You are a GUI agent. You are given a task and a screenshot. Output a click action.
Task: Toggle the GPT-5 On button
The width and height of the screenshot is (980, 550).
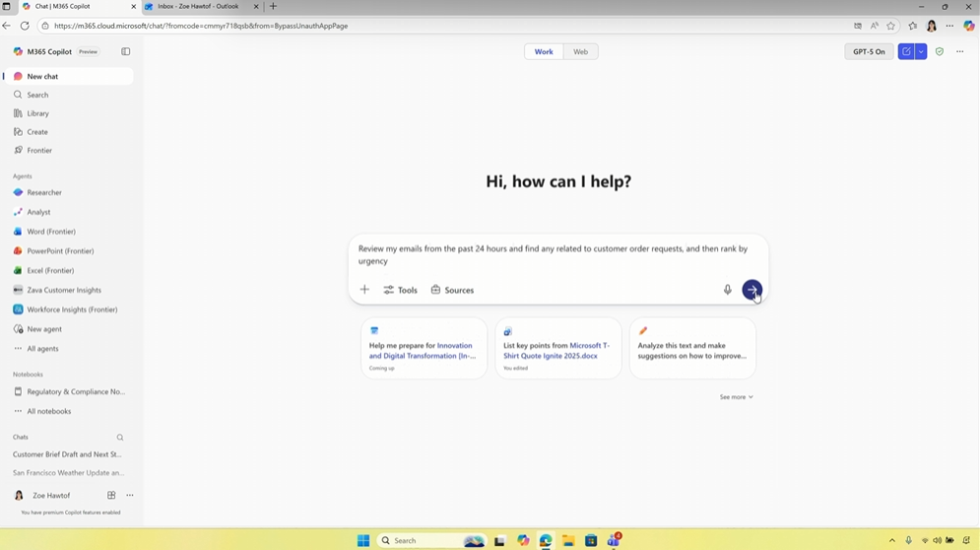tap(869, 51)
